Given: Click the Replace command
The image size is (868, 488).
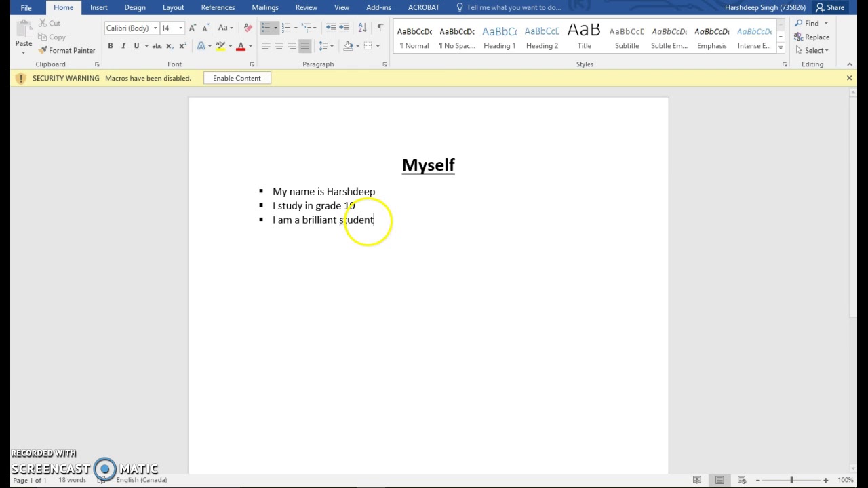Looking at the screenshot, I should [x=812, y=37].
